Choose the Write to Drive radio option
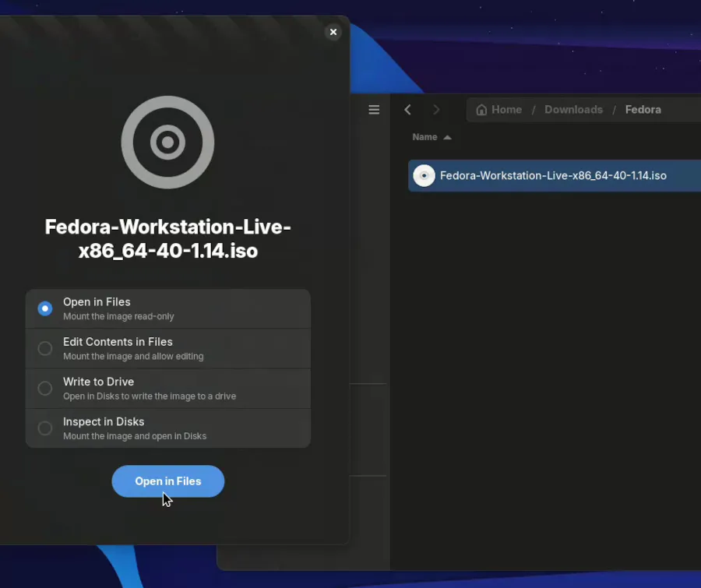Viewport: 701px width, 588px height. coord(44,388)
